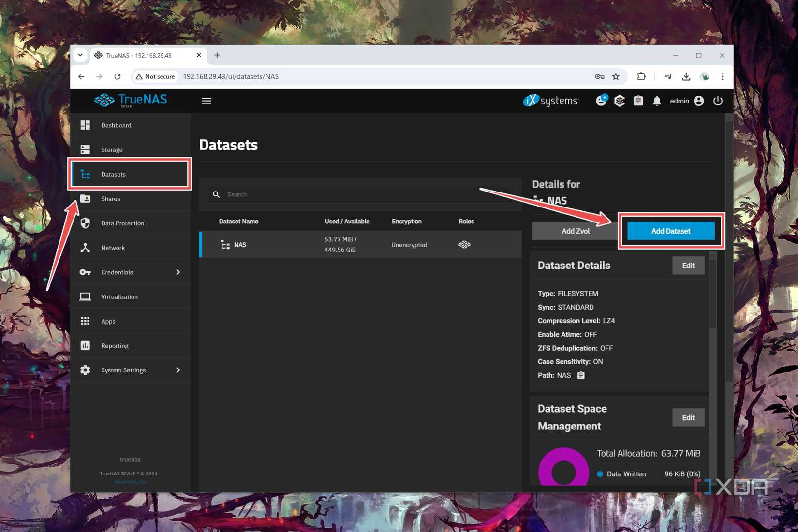Open Data Protection page
The width and height of the screenshot is (798, 532).
(x=130, y=223)
